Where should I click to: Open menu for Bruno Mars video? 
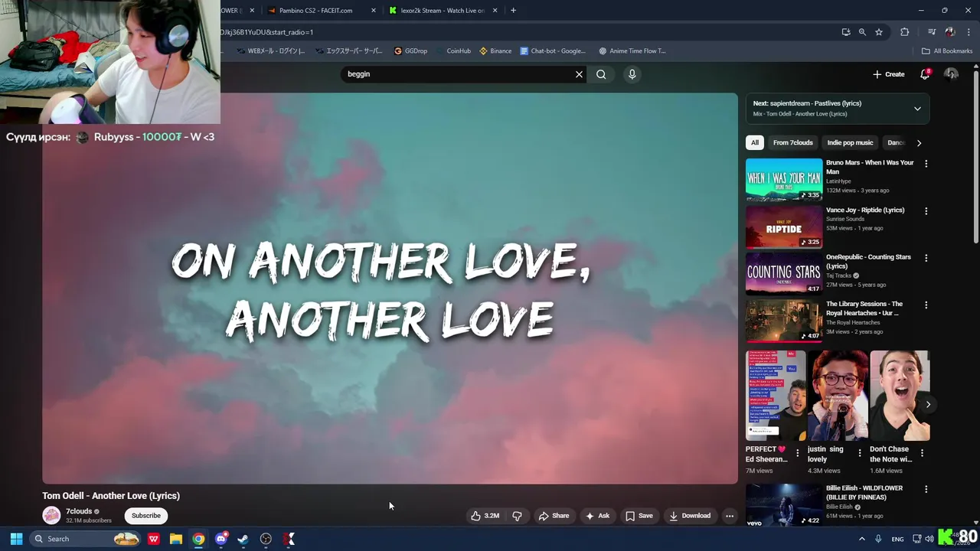tap(926, 164)
